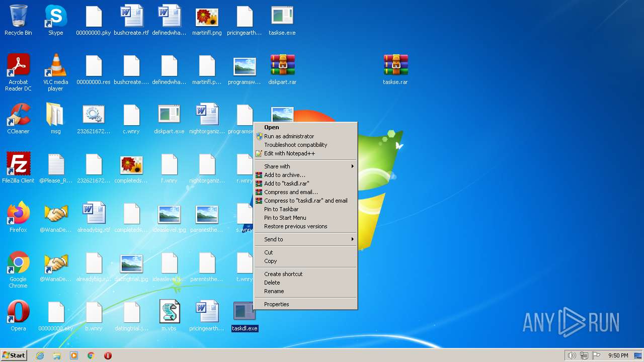Open the Start menu
This screenshot has width=644, height=362.
point(14,355)
